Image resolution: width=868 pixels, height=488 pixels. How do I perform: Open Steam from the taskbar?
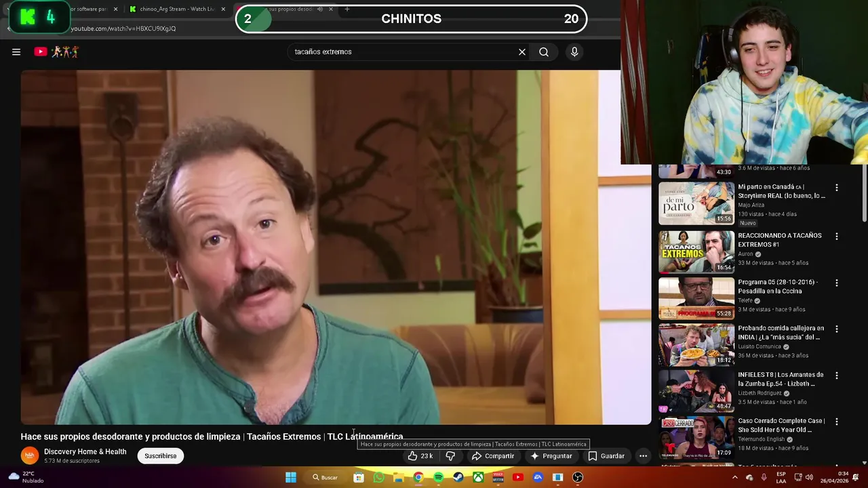click(x=458, y=477)
